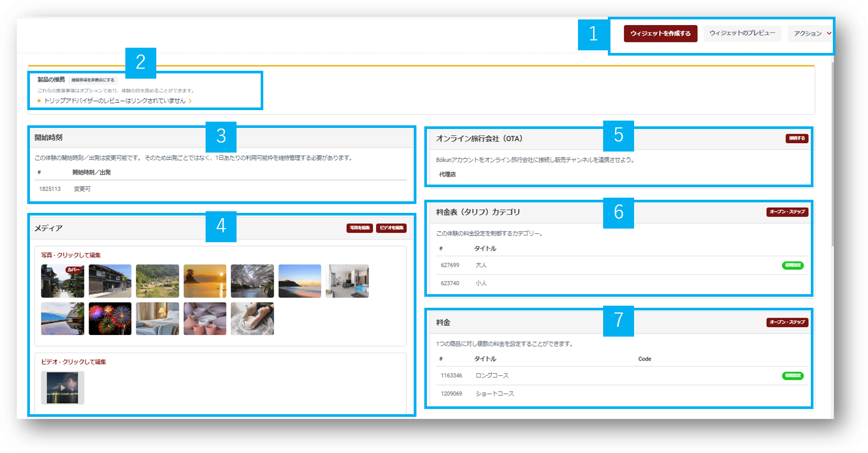Viewport: 868px width, 453px height.
Task: Select the pottery wheel hands photo thumbnail
Action: [x=252, y=318]
